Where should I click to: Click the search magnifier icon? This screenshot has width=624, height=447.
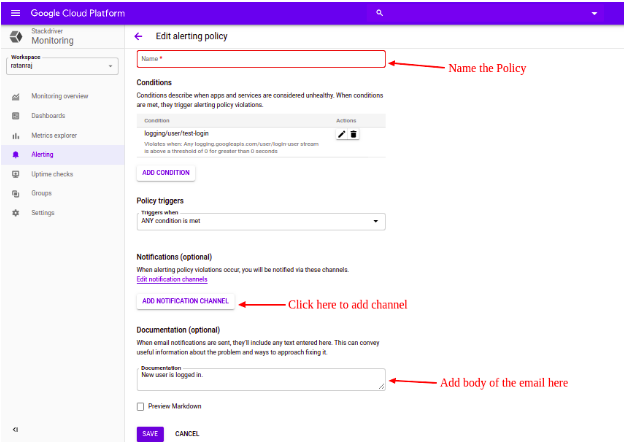click(x=380, y=13)
